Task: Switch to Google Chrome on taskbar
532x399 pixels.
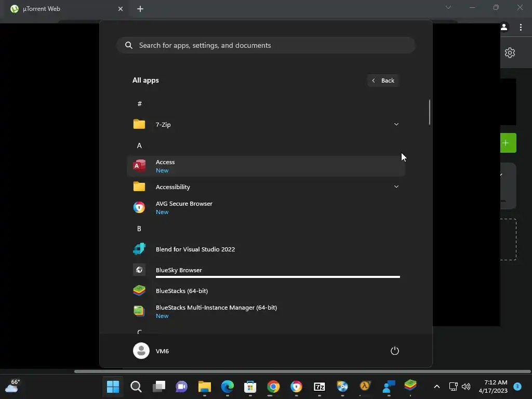Action: pyautogui.click(x=273, y=387)
